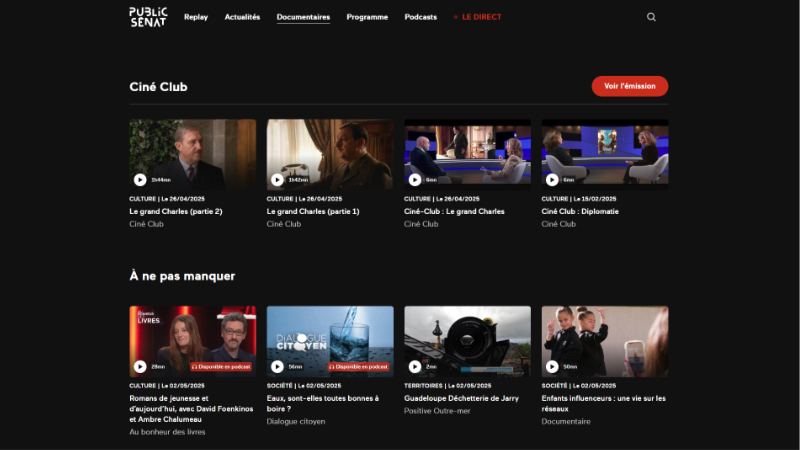Image resolution: width=800 pixels, height=450 pixels.
Task: Play the Dialogue citoyen water episode
Action: [277, 366]
